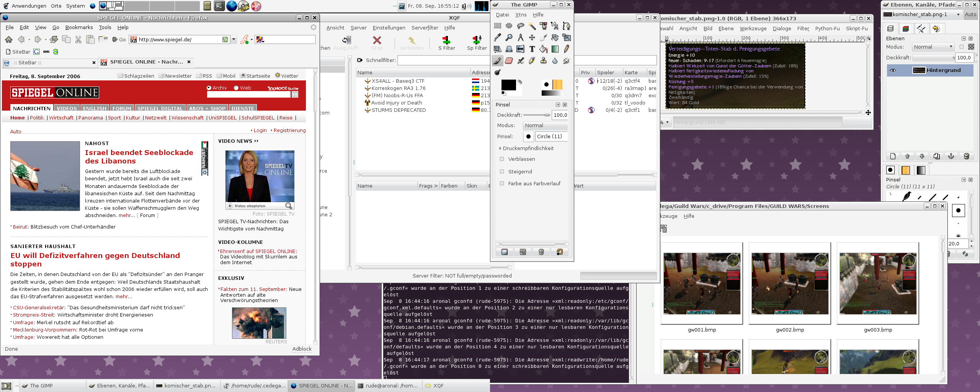Select the Clone stamp tool
Image resolution: width=980 pixels, height=392 pixels.
coord(543,60)
